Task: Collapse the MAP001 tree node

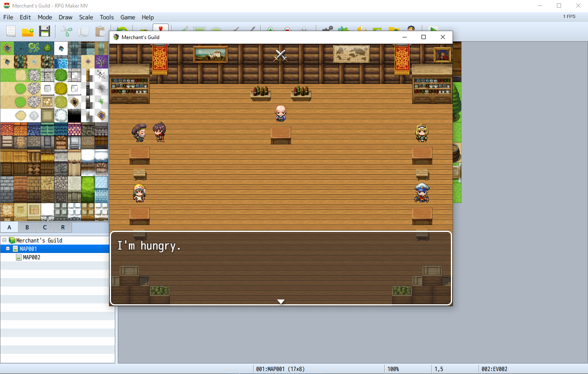Action: tap(8, 249)
